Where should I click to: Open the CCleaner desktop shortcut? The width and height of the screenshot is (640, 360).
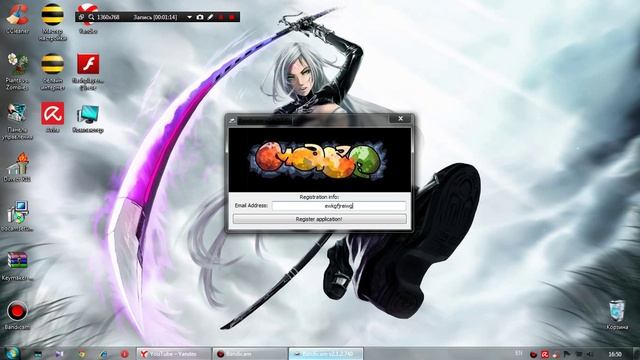(x=17, y=18)
